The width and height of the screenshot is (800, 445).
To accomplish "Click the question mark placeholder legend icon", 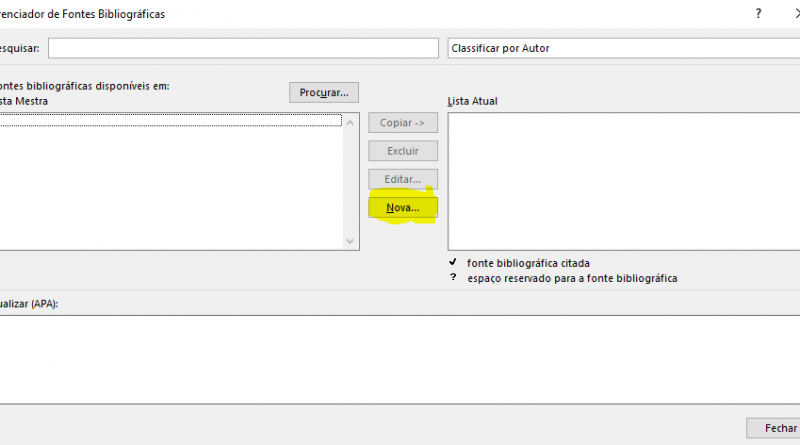I will (453, 278).
